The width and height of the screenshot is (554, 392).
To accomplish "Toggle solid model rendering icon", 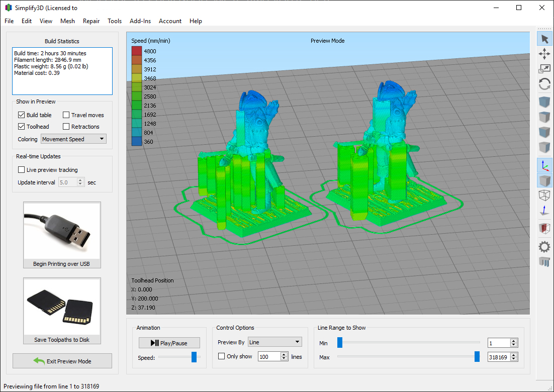I will (544, 180).
